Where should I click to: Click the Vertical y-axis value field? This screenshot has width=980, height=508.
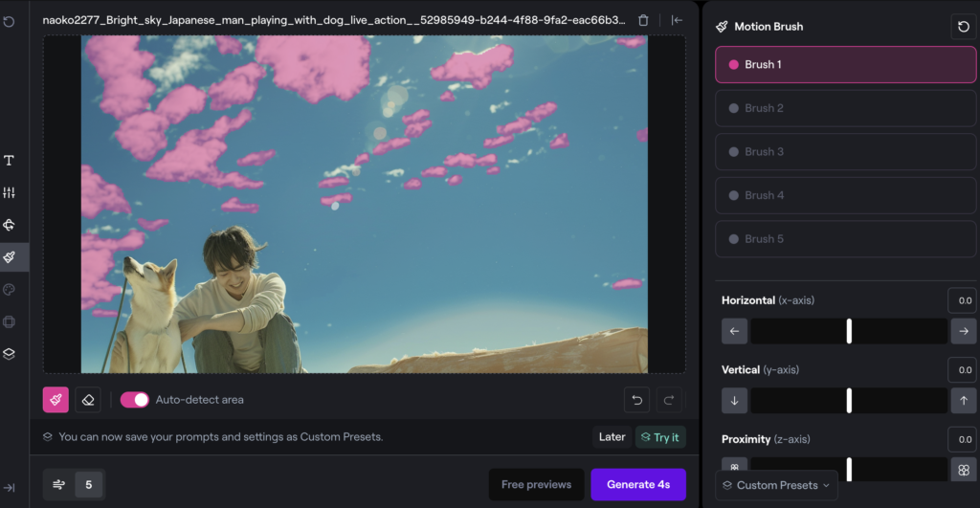pyautogui.click(x=962, y=370)
